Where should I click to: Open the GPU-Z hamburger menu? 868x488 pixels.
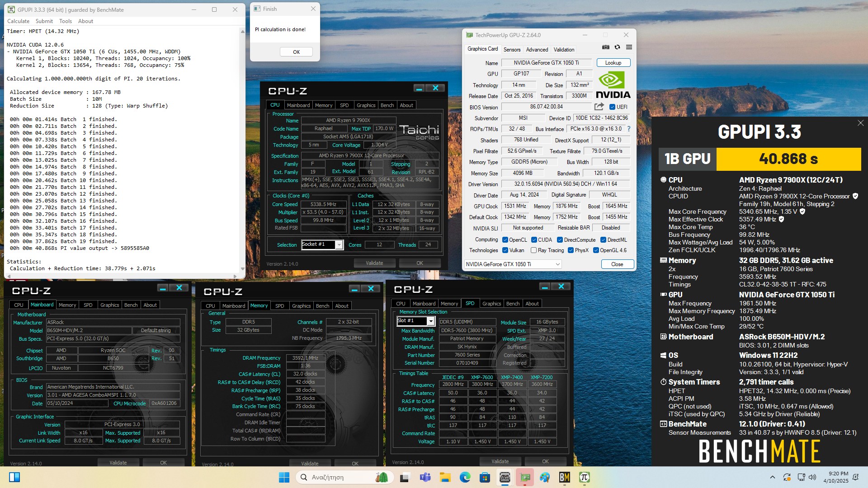(x=629, y=47)
